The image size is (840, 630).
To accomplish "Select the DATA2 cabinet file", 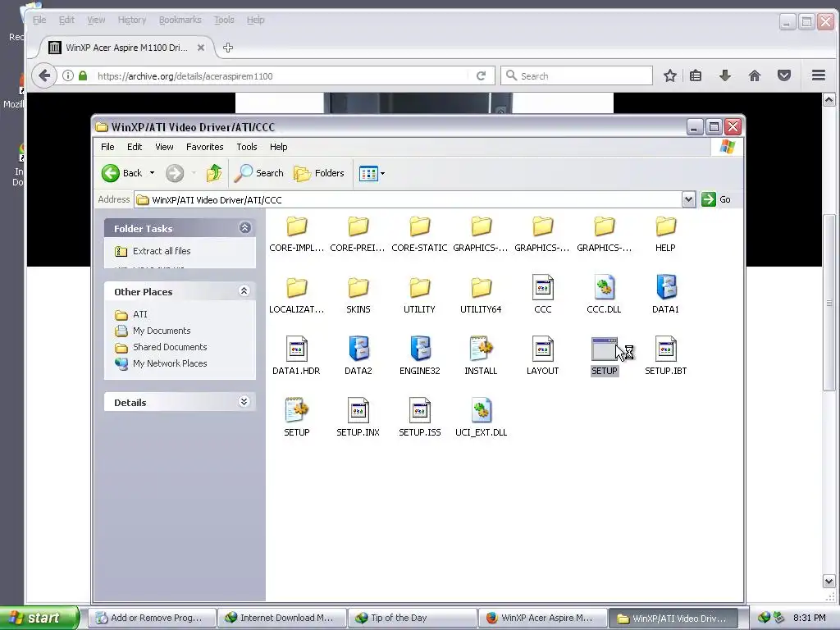I will [x=358, y=356].
